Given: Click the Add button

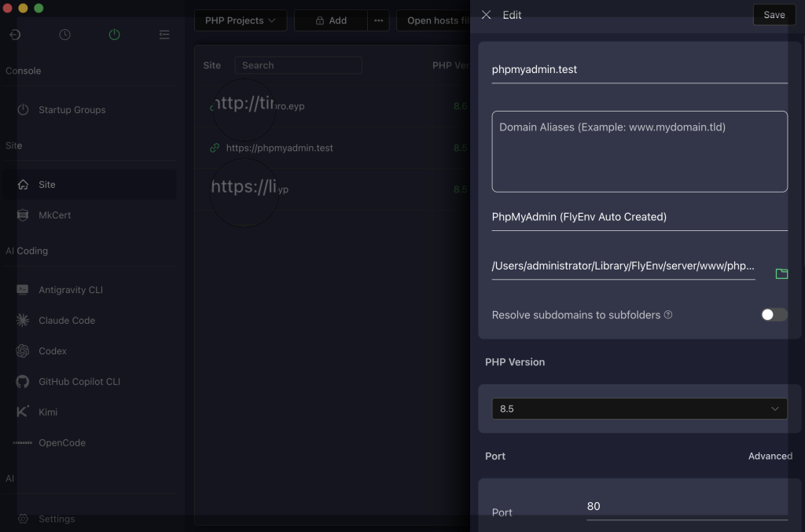Looking at the screenshot, I should tap(331, 20).
